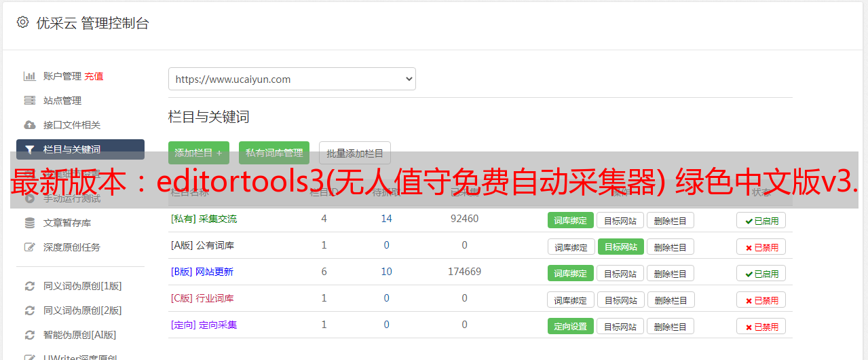Click the [私有] 采集交流 column name
The height and width of the screenshot is (360, 868).
coord(204,219)
